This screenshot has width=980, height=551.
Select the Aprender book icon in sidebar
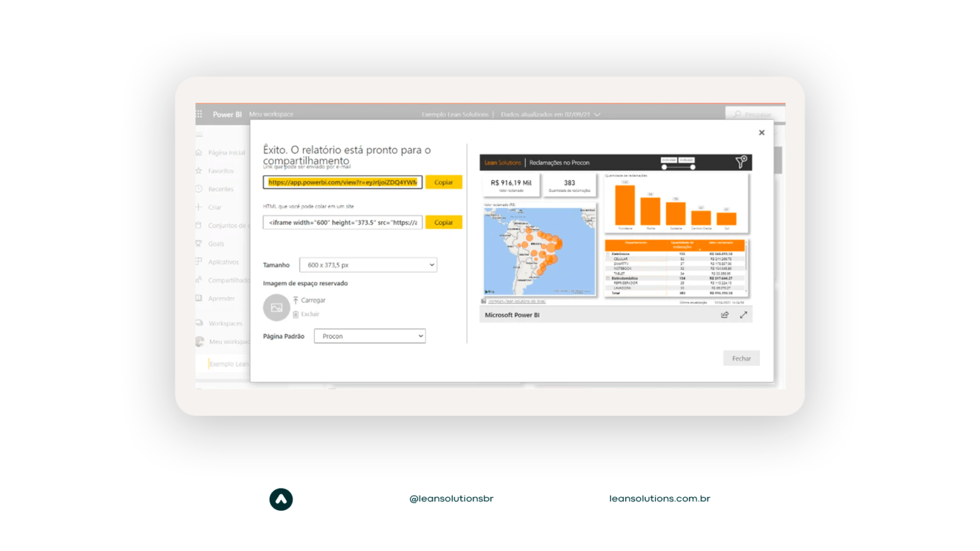[200, 298]
